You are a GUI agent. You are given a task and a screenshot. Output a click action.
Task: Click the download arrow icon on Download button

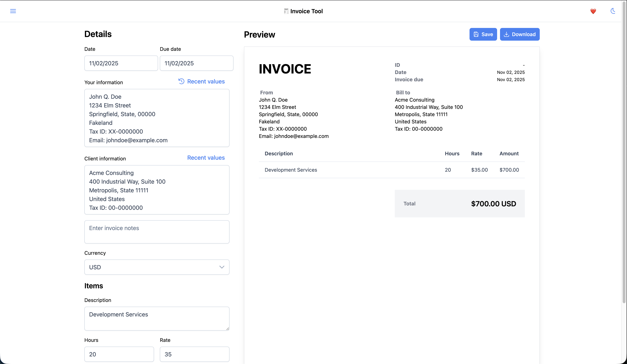click(x=507, y=34)
